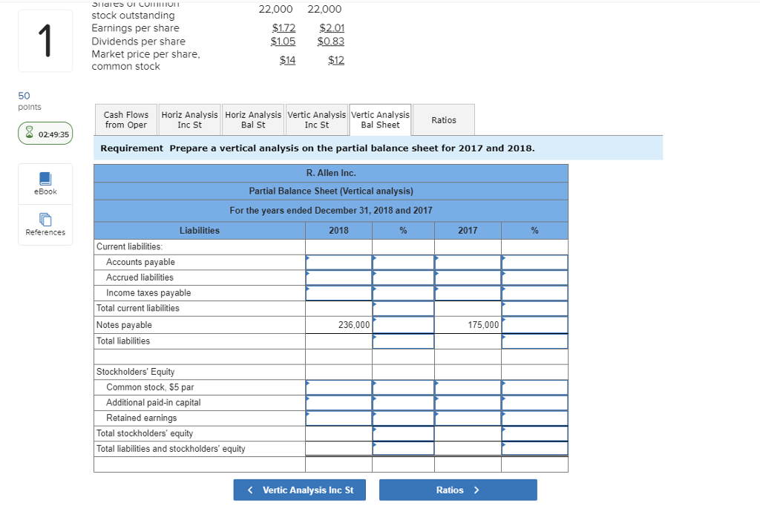Image resolution: width=760 pixels, height=532 pixels.
Task: Click the Notes payable 2018 percent field
Action: 403,324
